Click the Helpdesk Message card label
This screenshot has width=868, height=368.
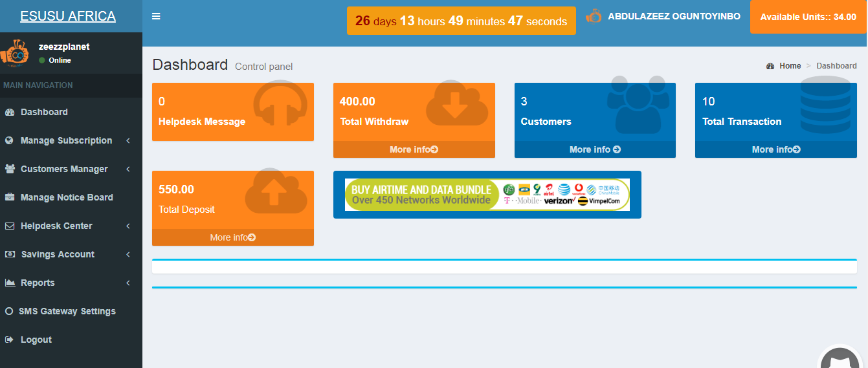[x=202, y=122]
